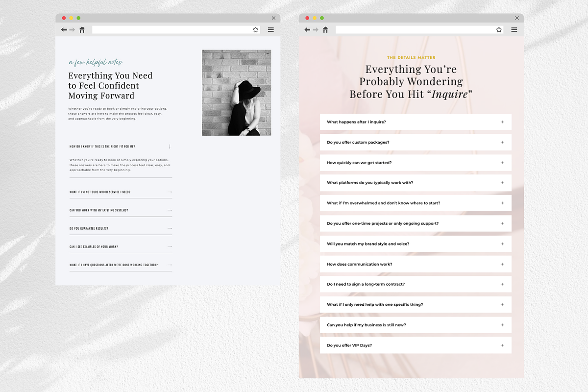The height and width of the screenshot is (392, 588).
Task: Click 'a few helpful notes' script heading
Action: coord(96,62)
